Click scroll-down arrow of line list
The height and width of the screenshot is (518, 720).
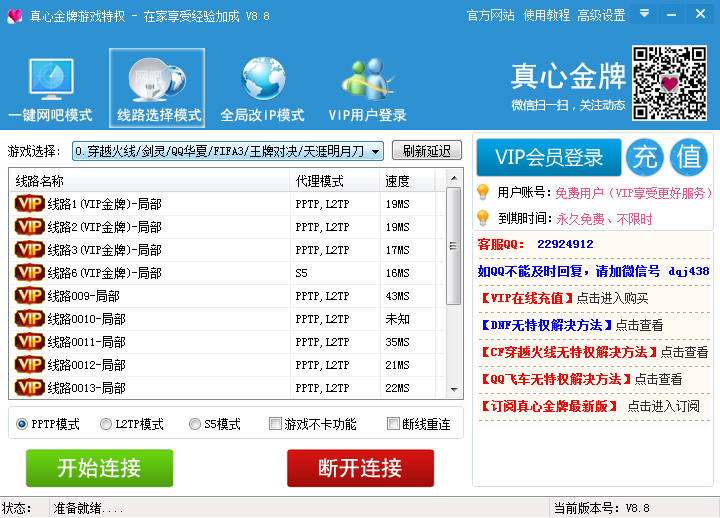[454, 389]
